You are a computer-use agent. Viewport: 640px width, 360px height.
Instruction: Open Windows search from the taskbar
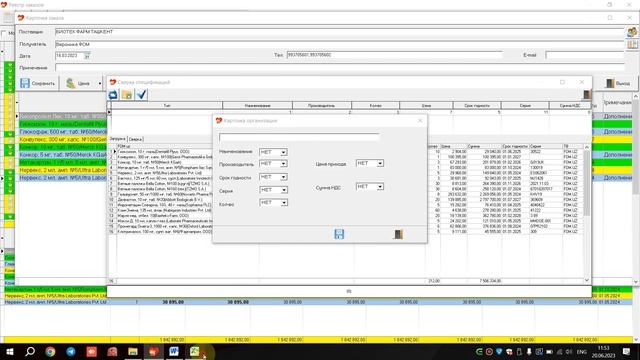(x=30, y=351)
